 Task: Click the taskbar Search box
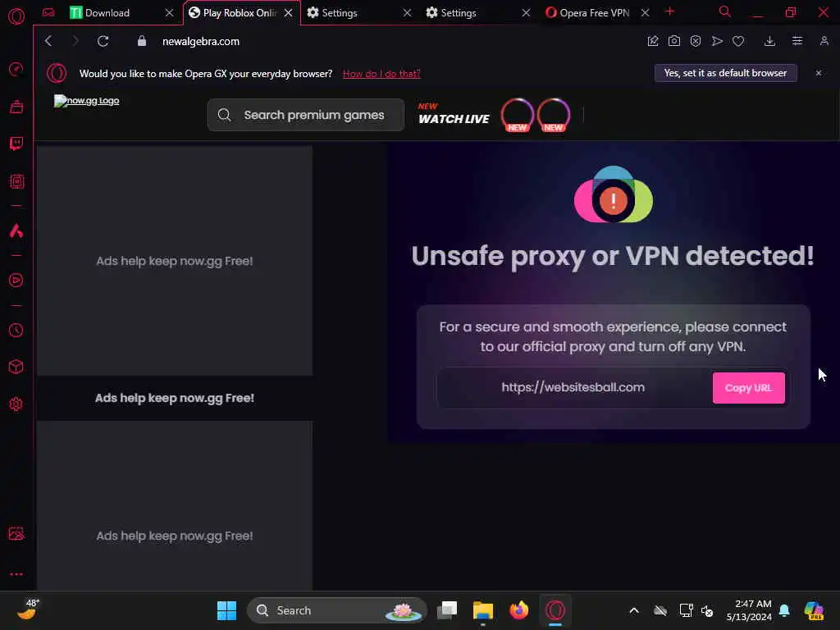(x=337, y=610)
